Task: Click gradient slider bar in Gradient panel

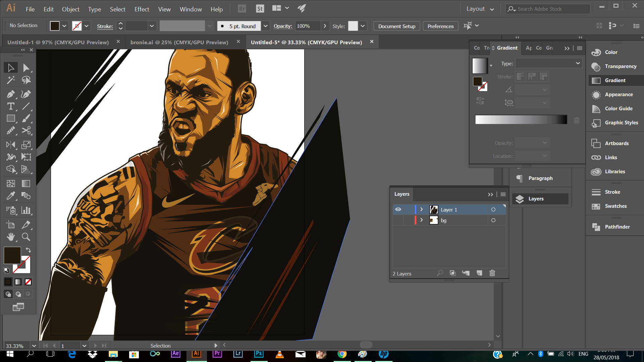Action: pos(521,120)
